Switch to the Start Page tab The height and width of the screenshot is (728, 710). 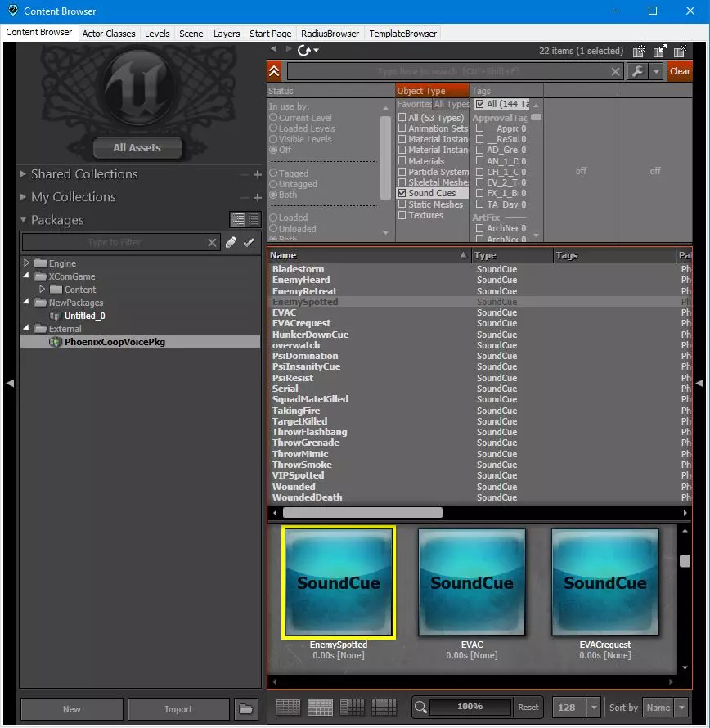pos(270,34)
